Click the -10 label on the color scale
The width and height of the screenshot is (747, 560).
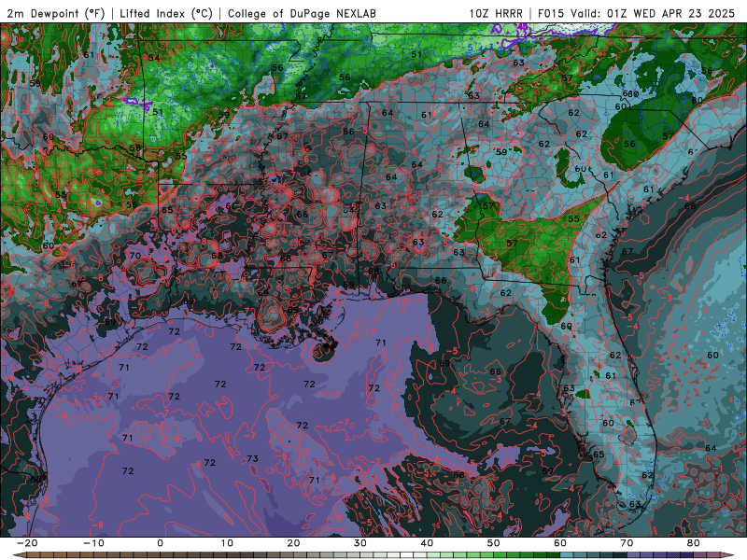click(x=93, y=543)
